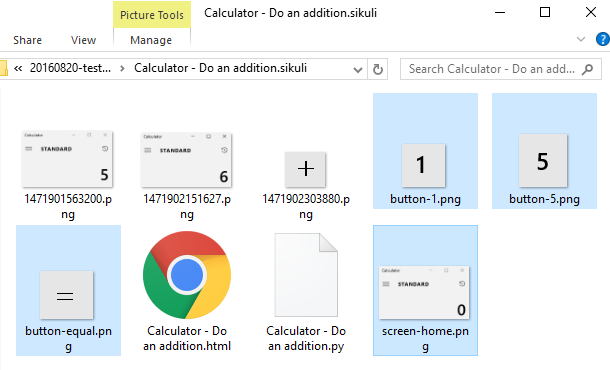The image size is (610, 370).
Task: Open the Share ribbon tab
Action: pos(27,40)
